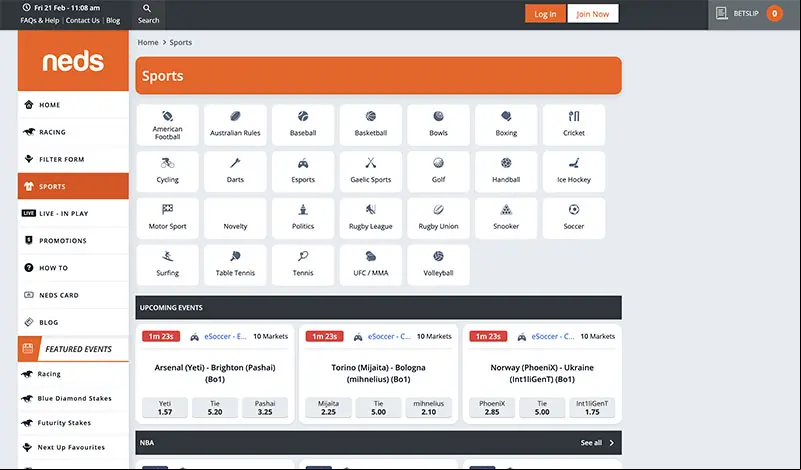Select the Rugby League tile
The width and height of the screenshot is (801, 470).
(x=370, y=218)
